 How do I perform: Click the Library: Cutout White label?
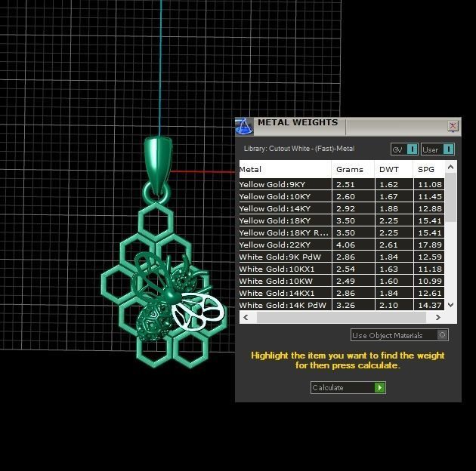(299, 149)
